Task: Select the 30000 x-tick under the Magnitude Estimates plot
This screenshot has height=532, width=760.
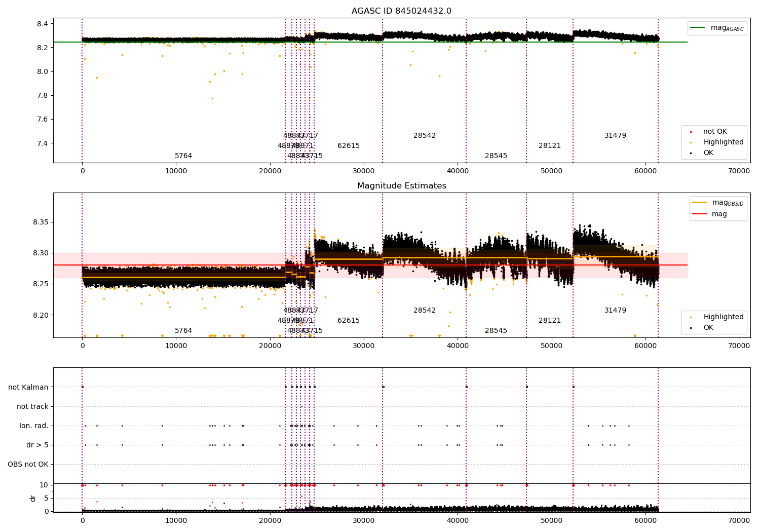Action: click(x=364, y=346)
